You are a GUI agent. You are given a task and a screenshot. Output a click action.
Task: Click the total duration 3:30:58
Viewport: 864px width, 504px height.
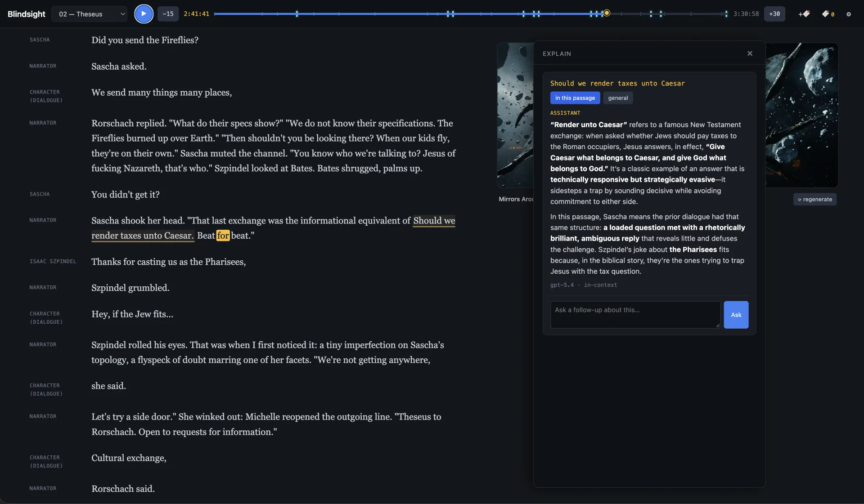point(746,14)
